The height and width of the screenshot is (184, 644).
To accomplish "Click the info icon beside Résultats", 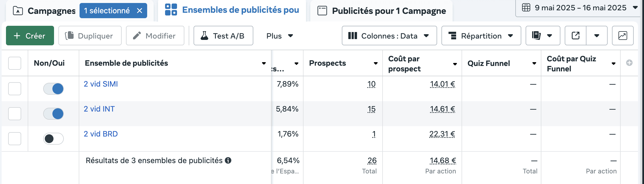I will tap(228, 160).
